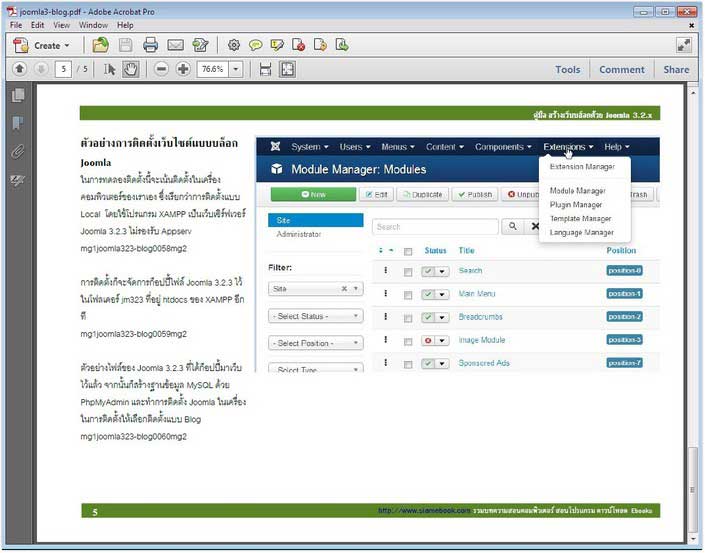The image size is (705, 553).
Task: Close the document with small X
Action: click(692, 26)
